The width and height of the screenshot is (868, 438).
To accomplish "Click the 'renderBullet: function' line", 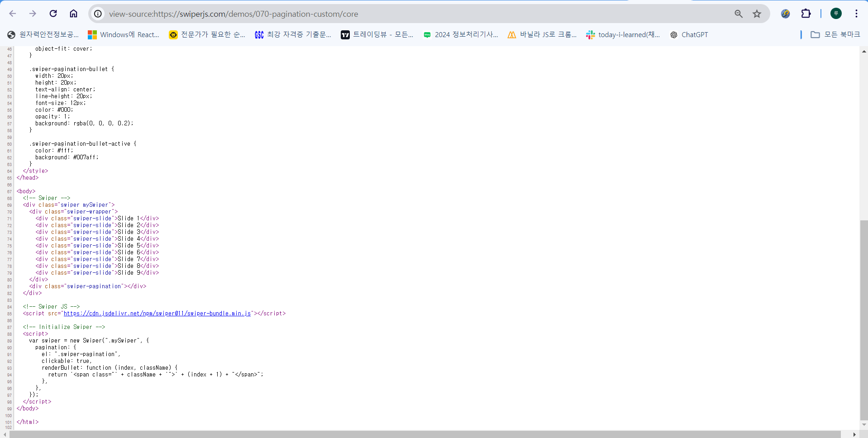I will [110, 367].
